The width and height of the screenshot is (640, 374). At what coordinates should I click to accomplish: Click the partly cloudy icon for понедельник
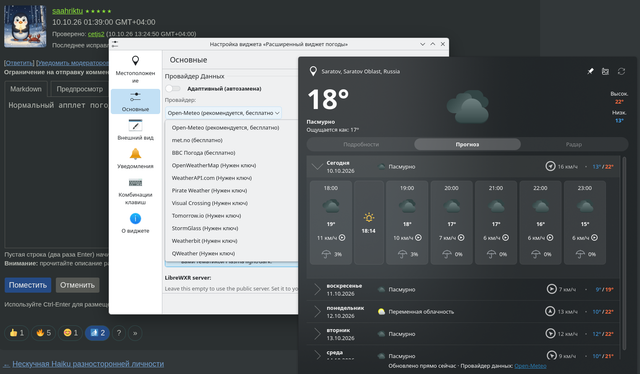click(381, 312)
